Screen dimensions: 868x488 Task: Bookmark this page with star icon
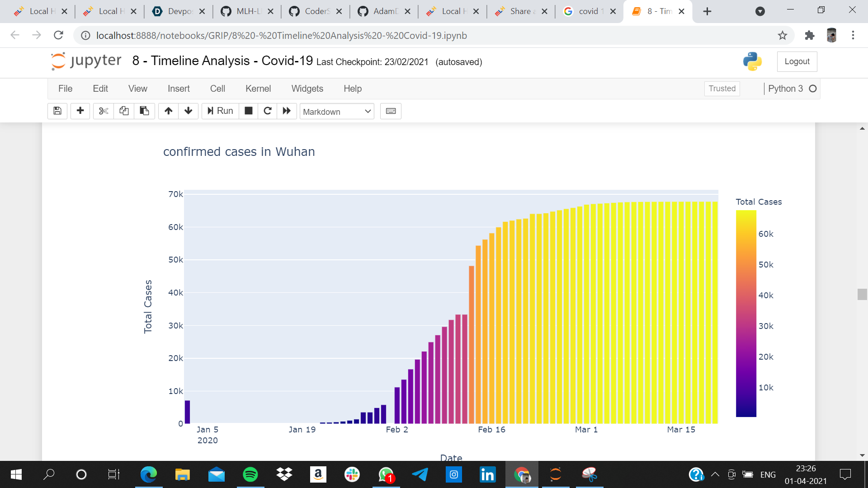tap(783, 35)
